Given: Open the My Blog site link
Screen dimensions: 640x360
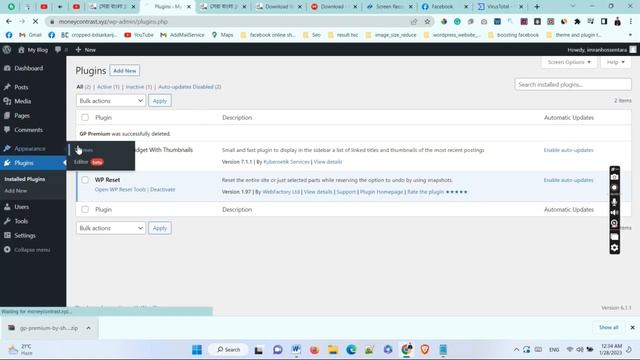Looking at the screenshot, I should coord(33,50).
